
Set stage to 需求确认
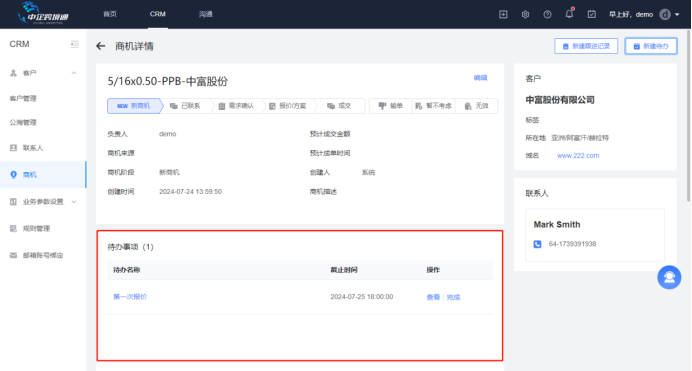[237, 106]
